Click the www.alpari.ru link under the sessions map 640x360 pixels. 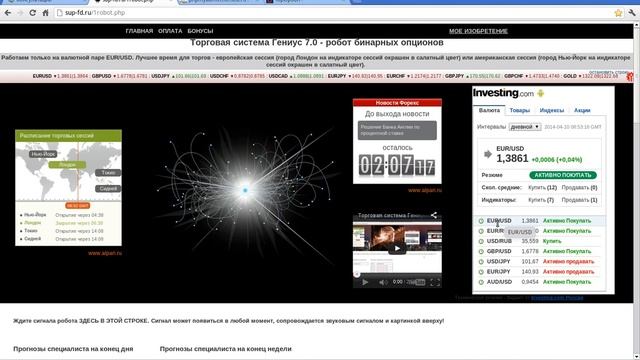tap(104, 253)
